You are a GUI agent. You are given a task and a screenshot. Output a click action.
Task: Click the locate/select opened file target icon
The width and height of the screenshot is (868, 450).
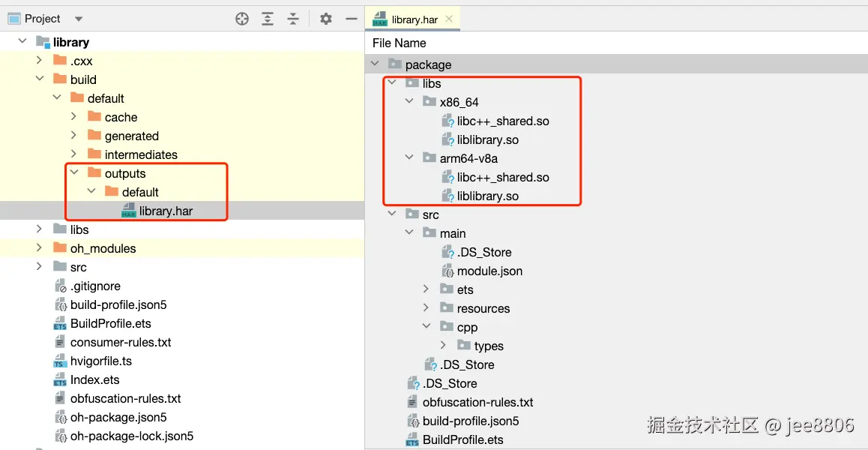(242, 19)
